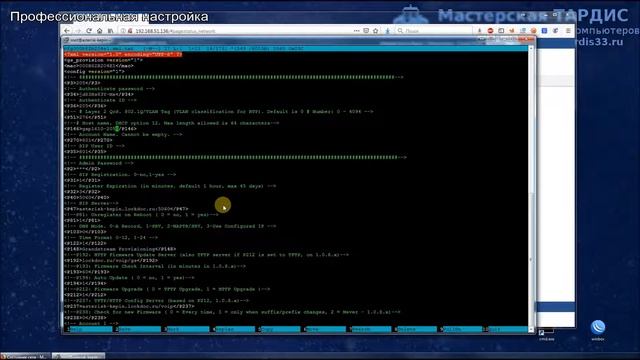Click the 4 Replace function key in mcedit
This screenshot has height=360, width=640.
233,329
